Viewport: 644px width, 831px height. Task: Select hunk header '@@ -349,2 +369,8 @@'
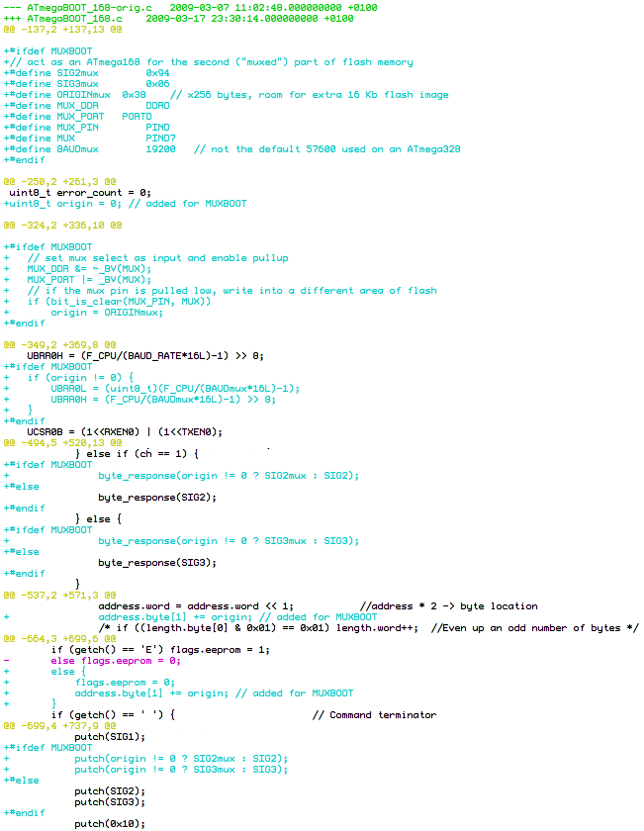[x=59, y=345]
